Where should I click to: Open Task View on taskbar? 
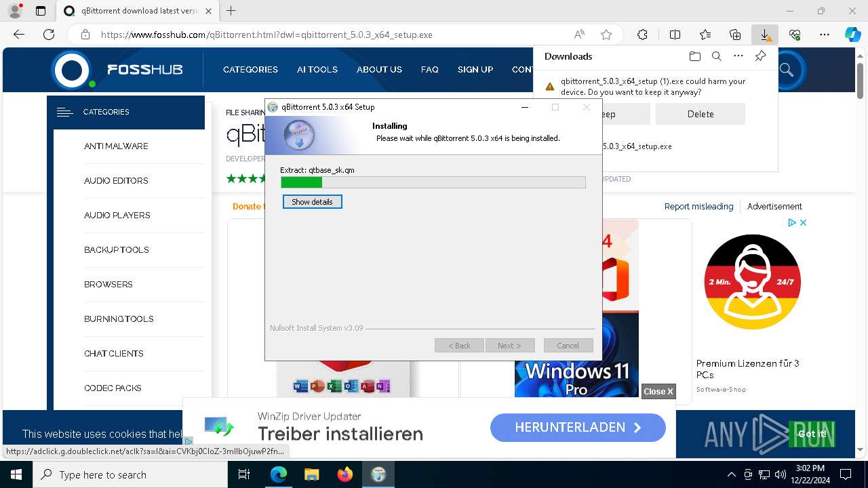click(244, 474)
